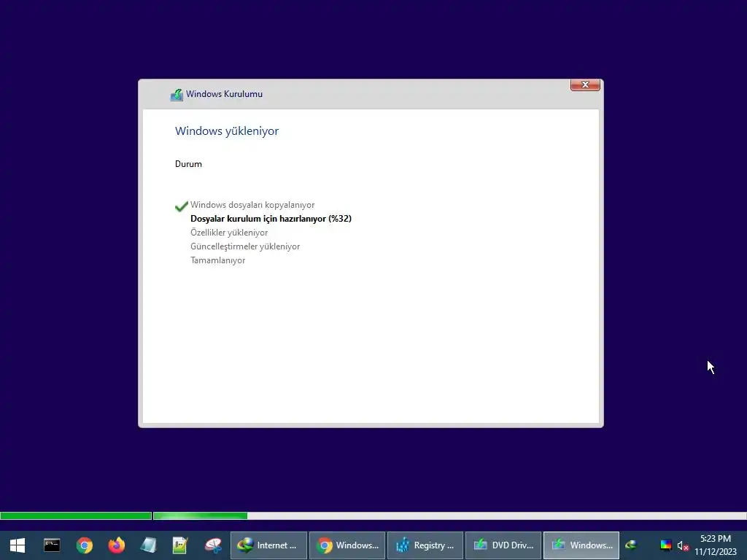
Task: Click 'Windows dosyaları kopyalanıyor' status line
Action: tap(252, 205)
